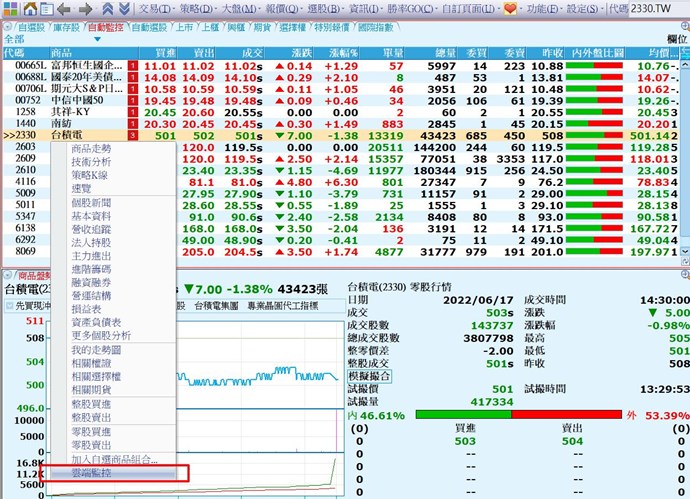Open the 策略(D) menu
Viewport: 690px width, 499px height.
click(197, 9)
